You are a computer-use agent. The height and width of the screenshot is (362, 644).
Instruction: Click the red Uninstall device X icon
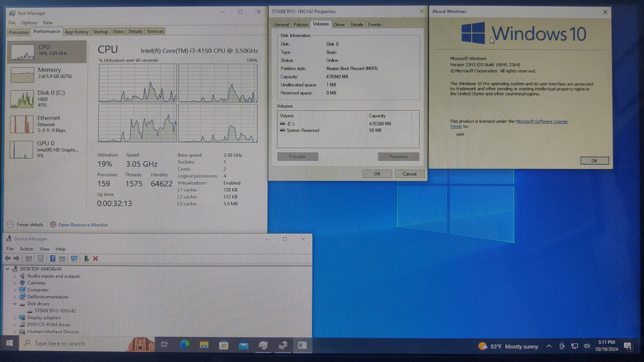pyautogui.click(x=95, y=259)
